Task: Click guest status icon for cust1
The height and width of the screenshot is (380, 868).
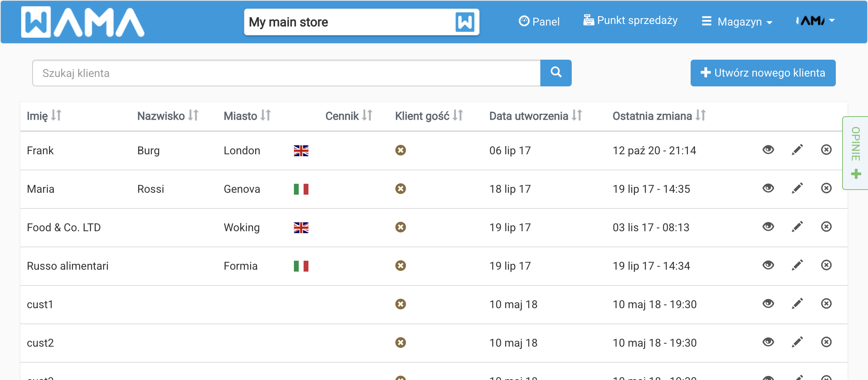Action: [x=400, y=304]
